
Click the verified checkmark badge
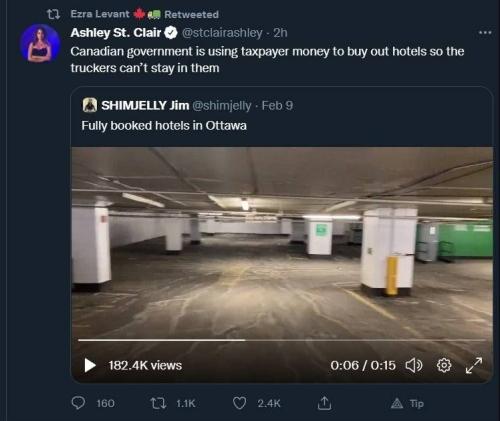tap(171, 33)
